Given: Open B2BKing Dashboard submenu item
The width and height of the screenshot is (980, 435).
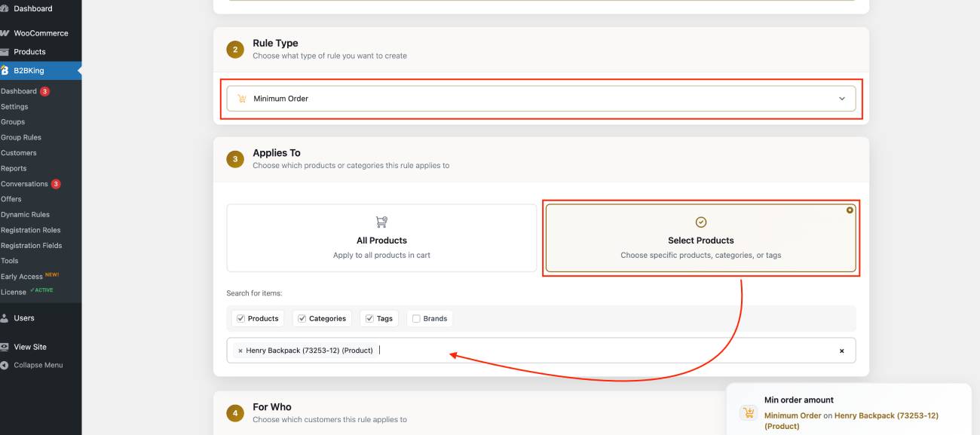Looking at the screenshot, I should [19, 91].
